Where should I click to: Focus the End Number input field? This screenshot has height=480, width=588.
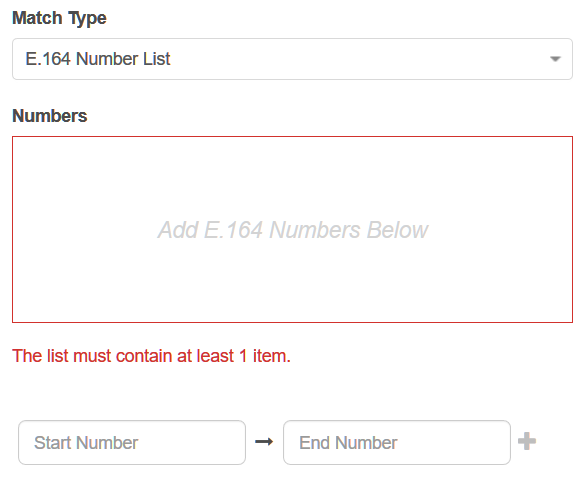point(397,442)
